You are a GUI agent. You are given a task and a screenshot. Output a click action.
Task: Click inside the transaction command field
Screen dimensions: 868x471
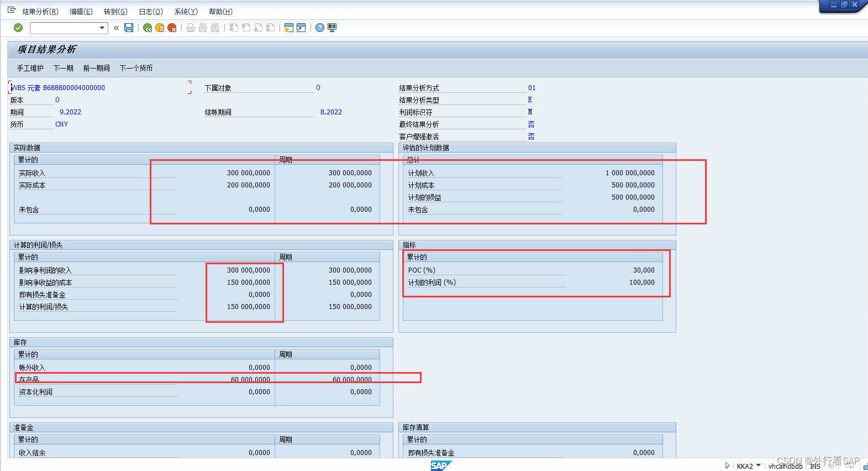(x=65, y=28)
